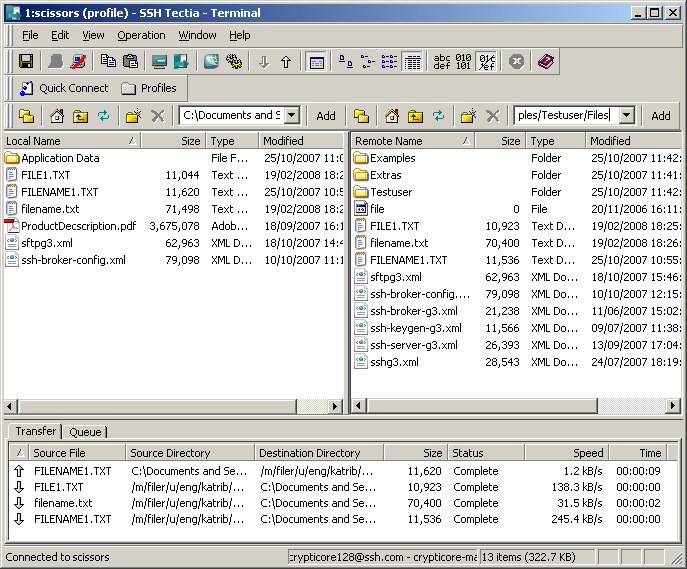
Task: Click the Disconnect icon with red slash
Action: coord(78,61)
